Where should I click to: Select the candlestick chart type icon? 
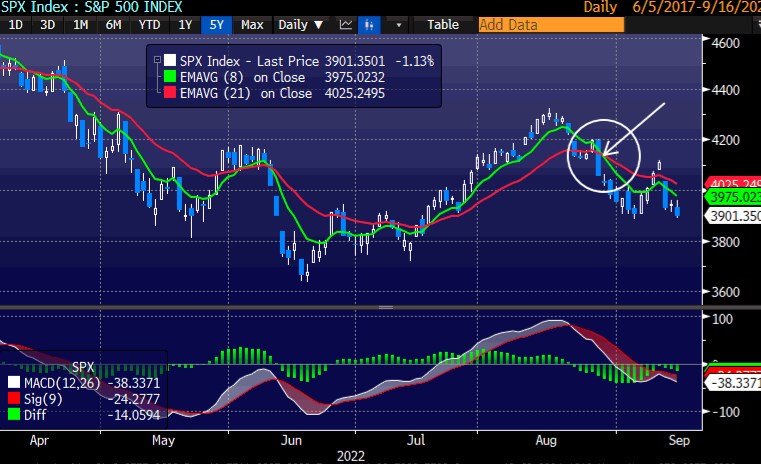(369, 25)
